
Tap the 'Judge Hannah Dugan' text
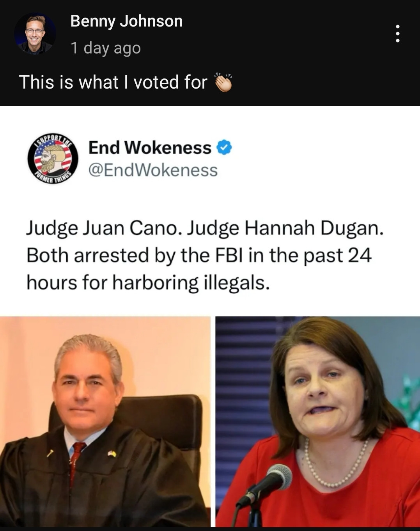(x=285, y=228)
